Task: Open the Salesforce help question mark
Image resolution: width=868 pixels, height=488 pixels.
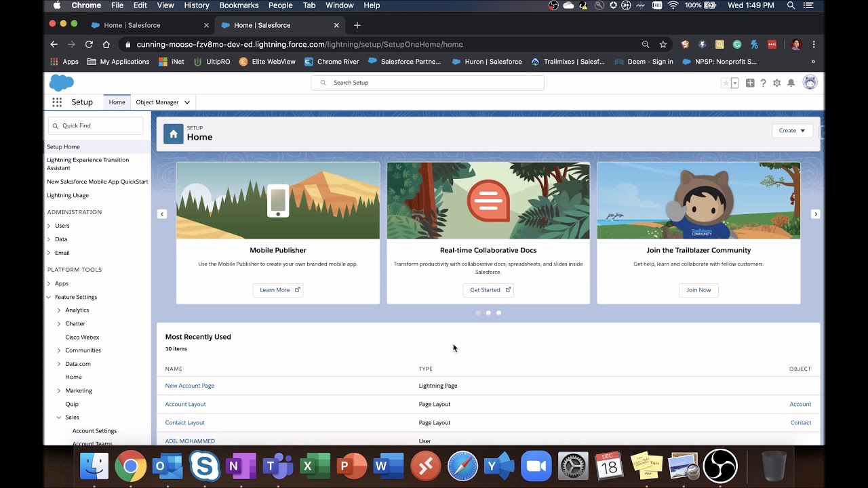Action: (763, 83)
